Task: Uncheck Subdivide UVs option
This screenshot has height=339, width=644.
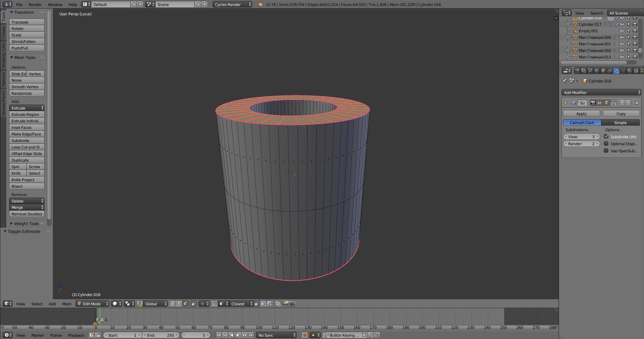Action: click(606, 136)
